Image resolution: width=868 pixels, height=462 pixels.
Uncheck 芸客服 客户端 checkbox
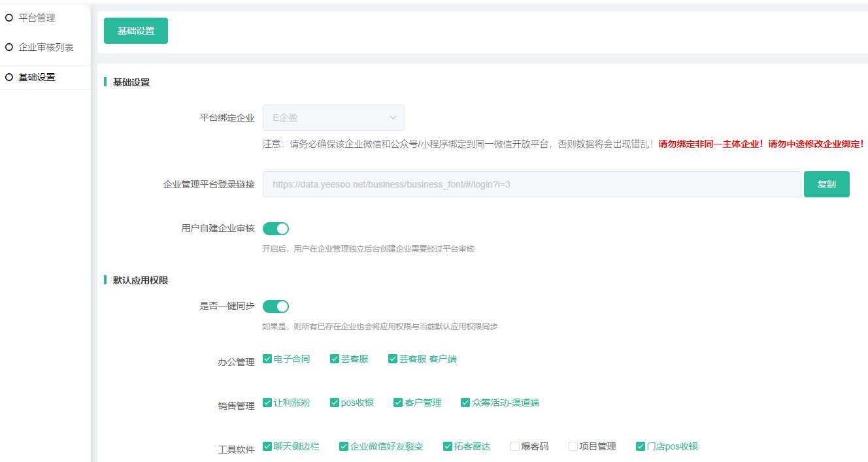coord(393,359)
